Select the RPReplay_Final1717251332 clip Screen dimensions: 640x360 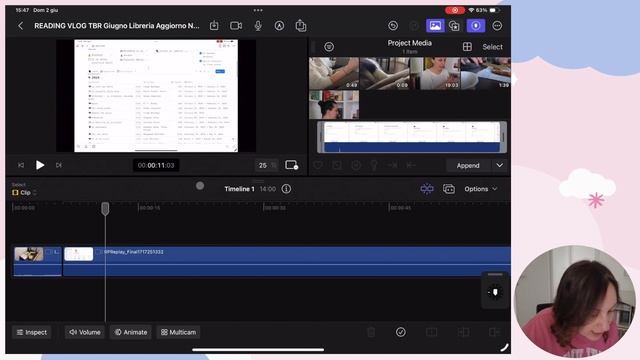point(287,261)
